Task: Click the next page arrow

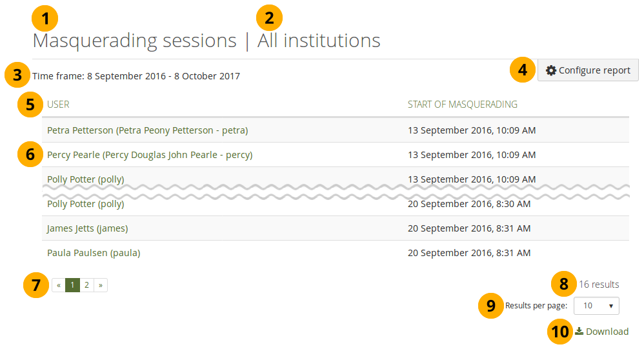Action: pyautogui.click(x=101, y=284)
